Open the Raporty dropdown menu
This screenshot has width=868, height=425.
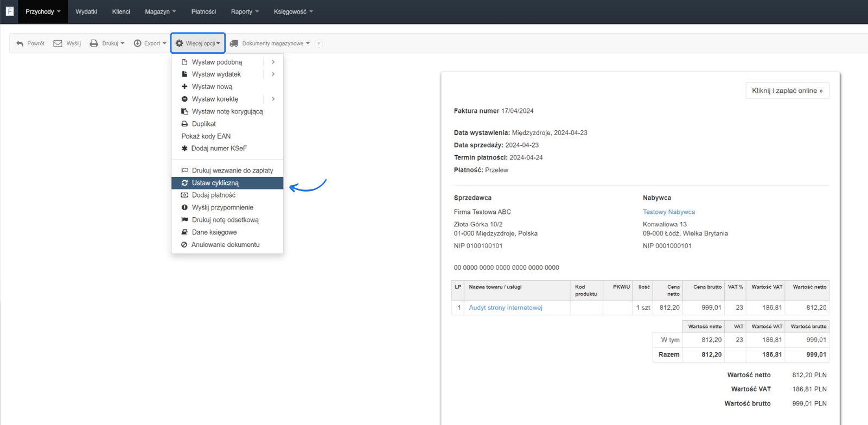[245, 11]
